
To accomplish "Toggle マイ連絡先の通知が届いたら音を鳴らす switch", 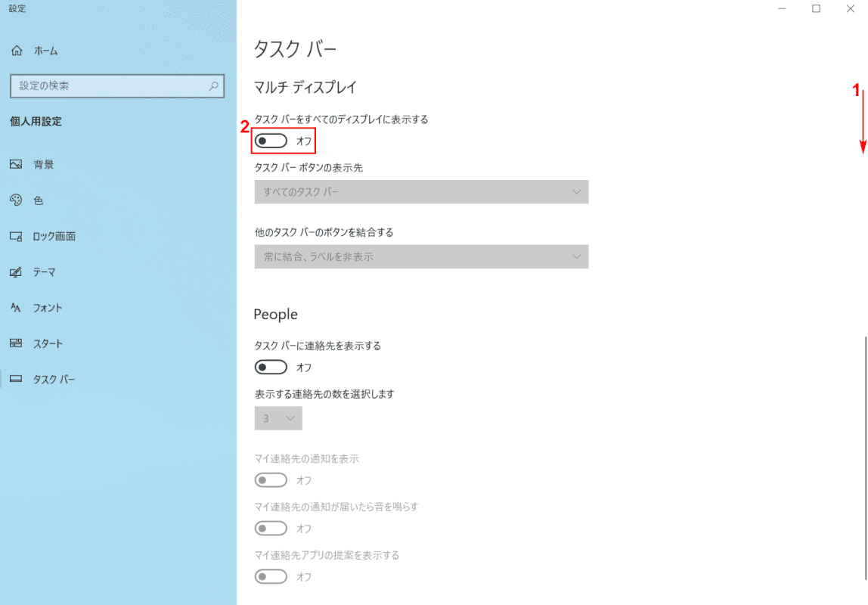I will tap(271, 528).
